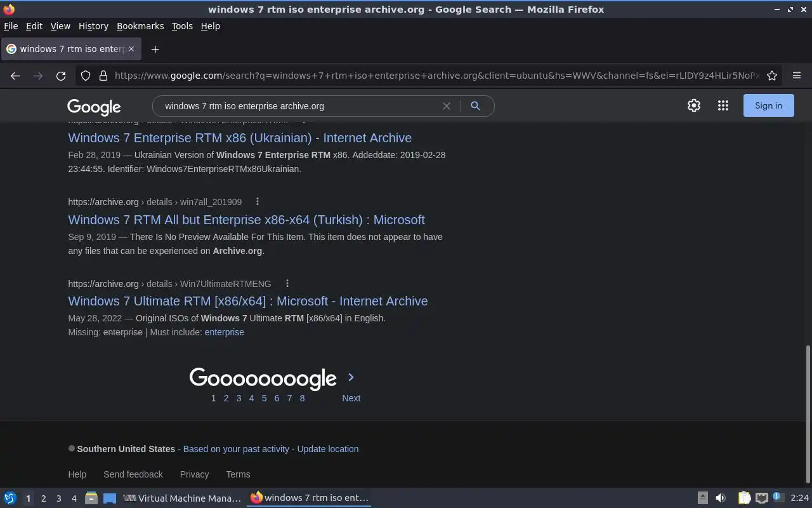Click Based on your past activity link
The width and height of the screenshot is (812, 508).
coord(236,449)
